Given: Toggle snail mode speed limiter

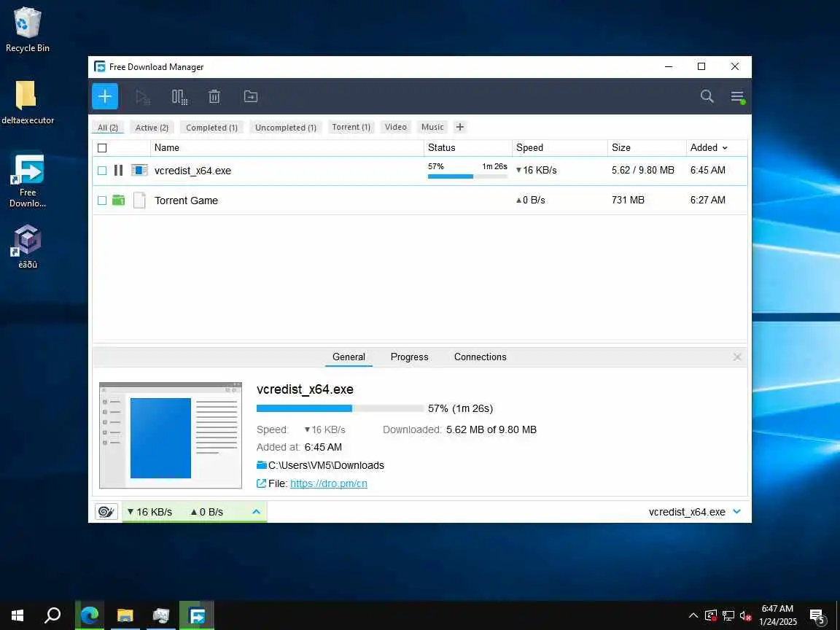Looking at the screenshot, I should (x=106, y=512).
